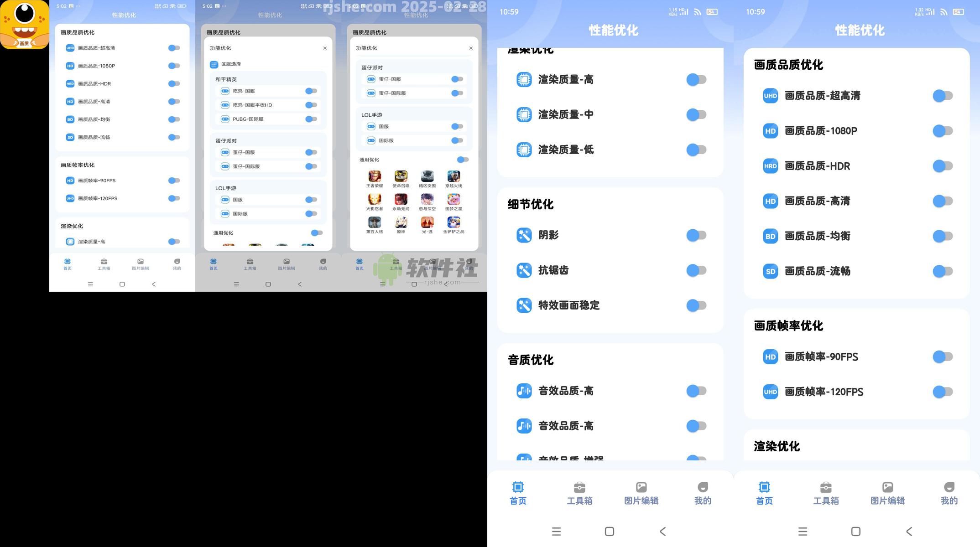
Task: Click the yellow monster app thumbnail
Action: (x=25, y=25)
